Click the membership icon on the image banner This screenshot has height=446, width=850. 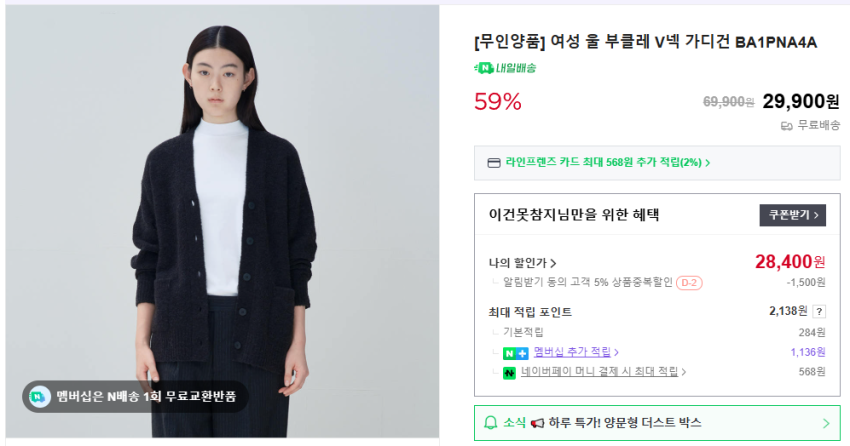click(39, 396)
